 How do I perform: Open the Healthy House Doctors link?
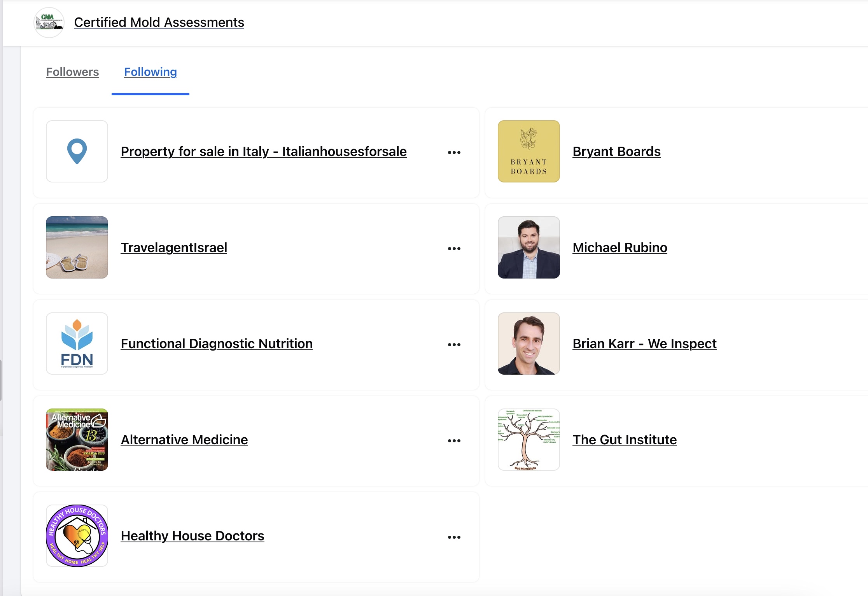pos(192,536)
